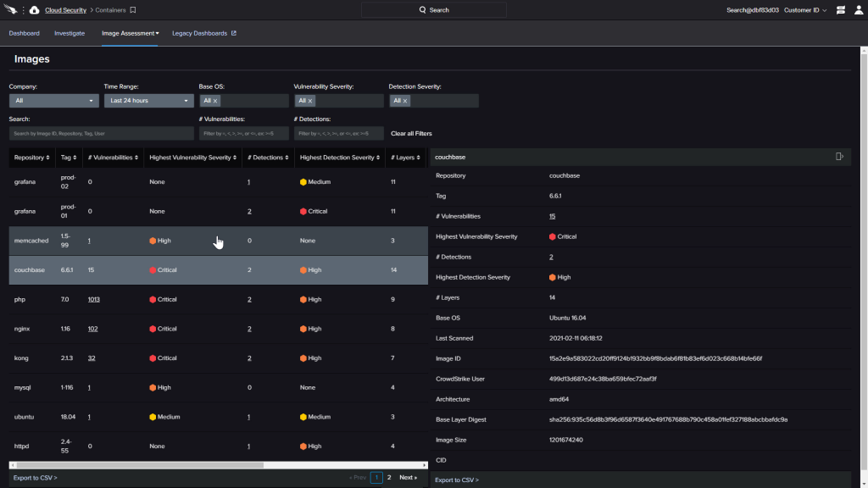Screen dimensions: 868x488
Task: Bookmark the Containers page
Action: 133,10
